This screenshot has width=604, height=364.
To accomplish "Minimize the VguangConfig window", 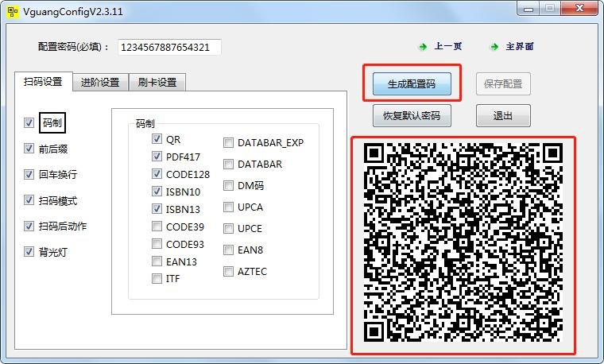I will 528,9.
